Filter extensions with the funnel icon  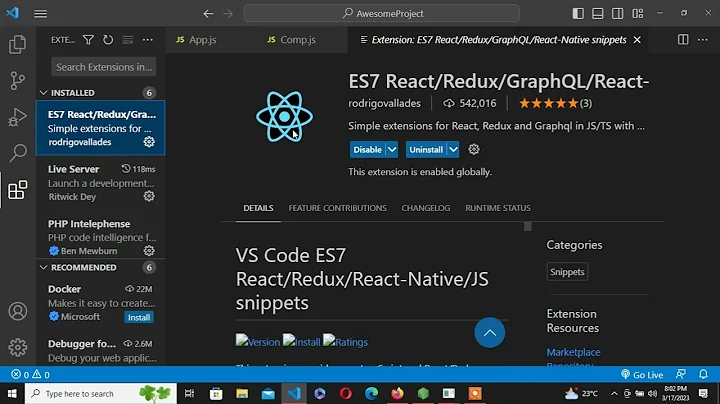(x=88, y=40)
